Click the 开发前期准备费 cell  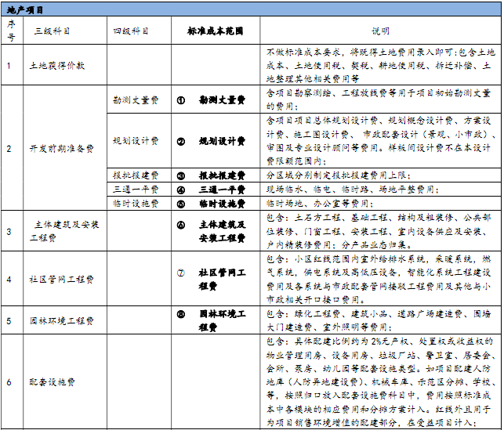coord(60,147)
